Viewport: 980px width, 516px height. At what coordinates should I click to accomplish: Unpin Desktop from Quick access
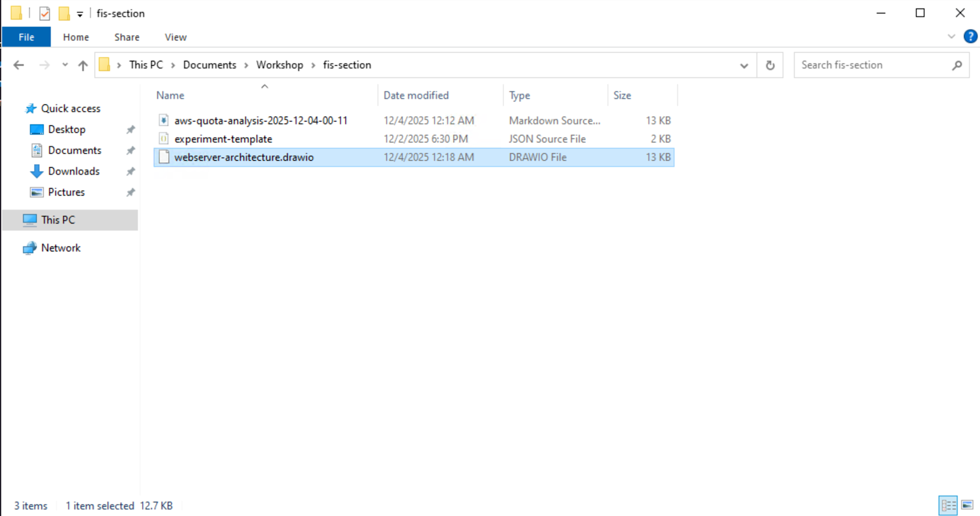click(x=130, y=129)
